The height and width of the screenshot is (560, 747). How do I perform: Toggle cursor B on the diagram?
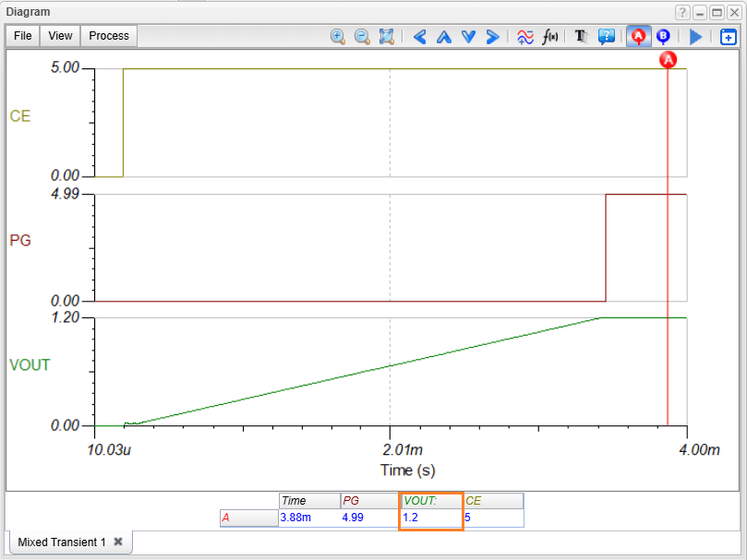[663, 37]
